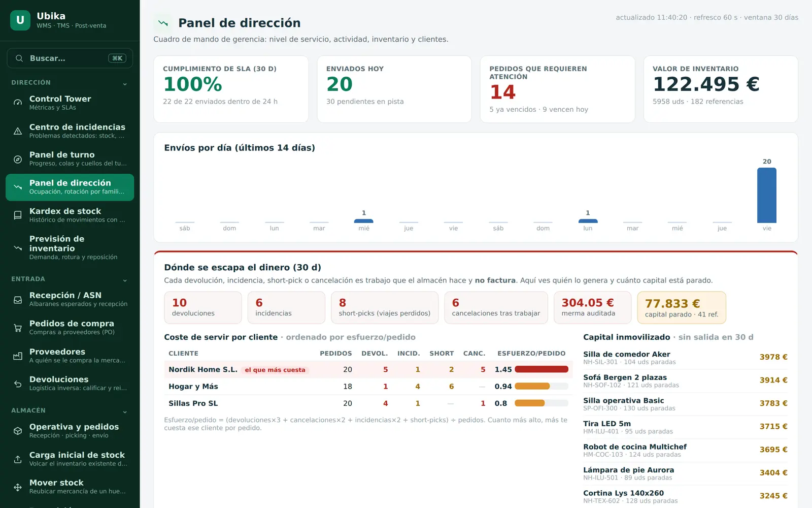Open the Devoluciones page
Viewport: 812px width, 508px height.
click(70, 384)
